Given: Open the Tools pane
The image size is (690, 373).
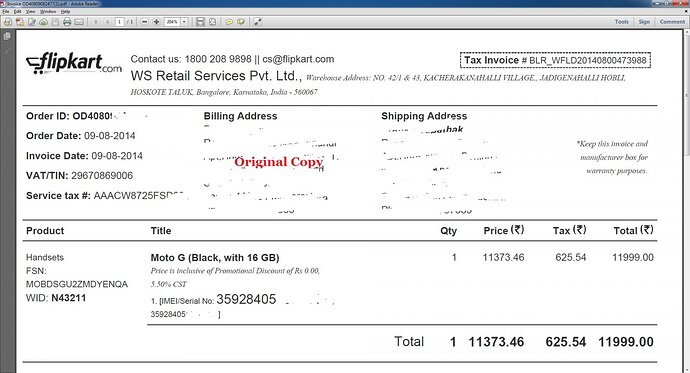Looking at the screenshot, I should coord(621,22).
